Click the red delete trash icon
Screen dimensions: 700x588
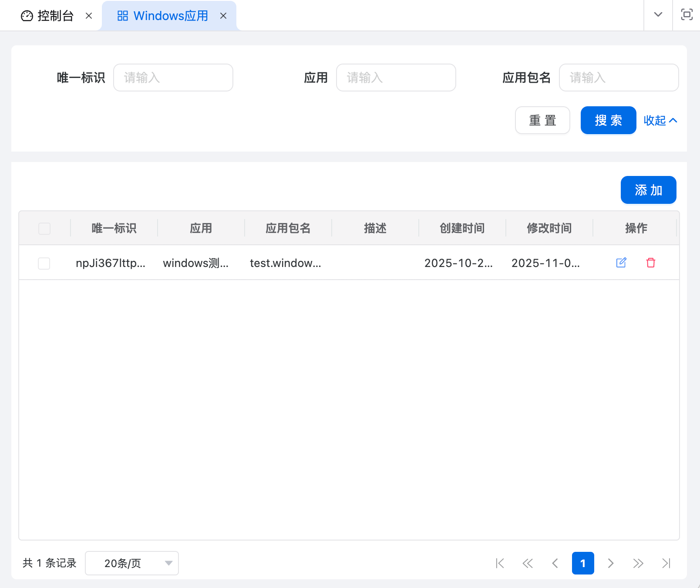(651, 263)
